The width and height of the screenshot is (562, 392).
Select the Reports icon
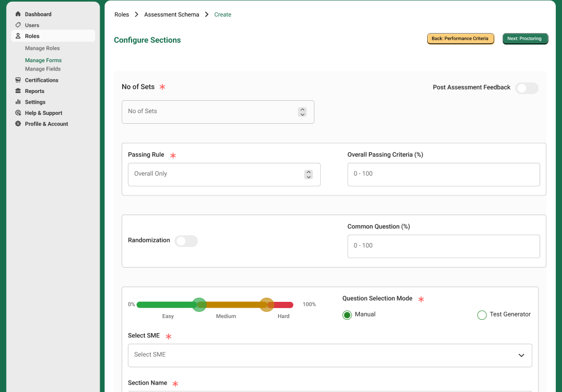(x=18, y=91)
